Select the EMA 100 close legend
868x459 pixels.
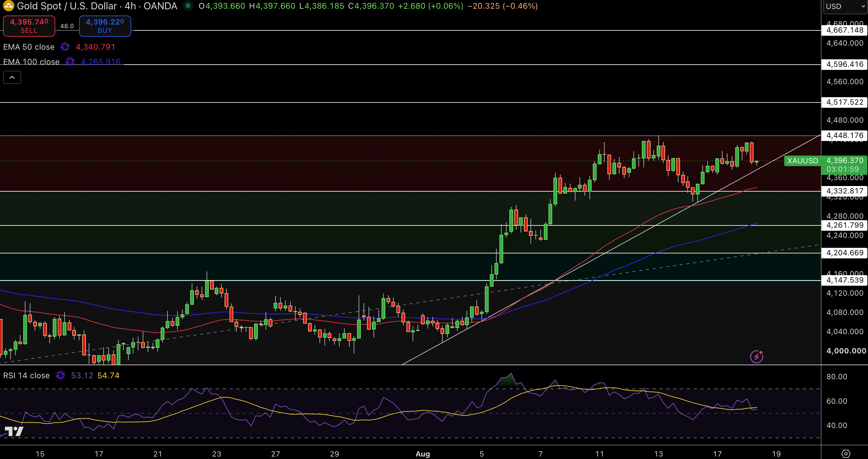click(31, 62)
